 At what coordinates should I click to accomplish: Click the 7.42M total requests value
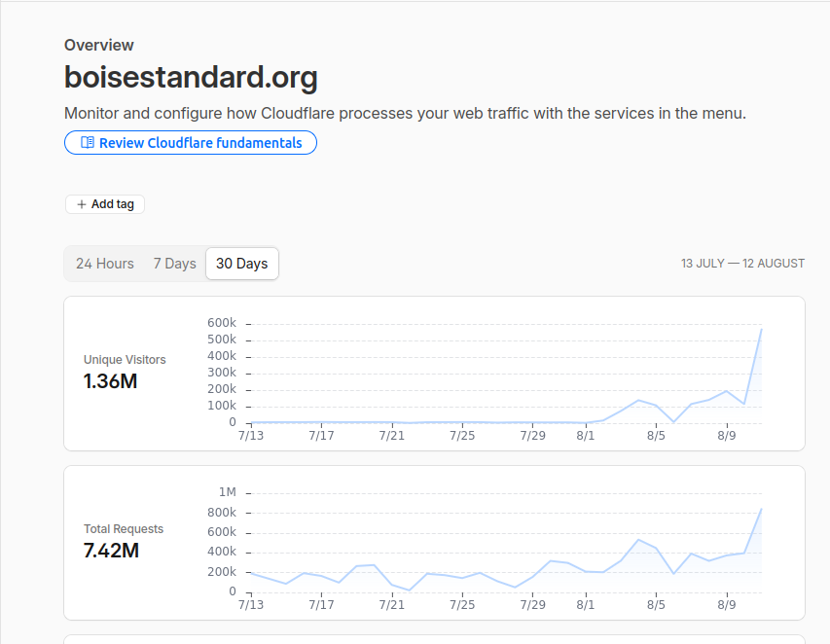111,551
